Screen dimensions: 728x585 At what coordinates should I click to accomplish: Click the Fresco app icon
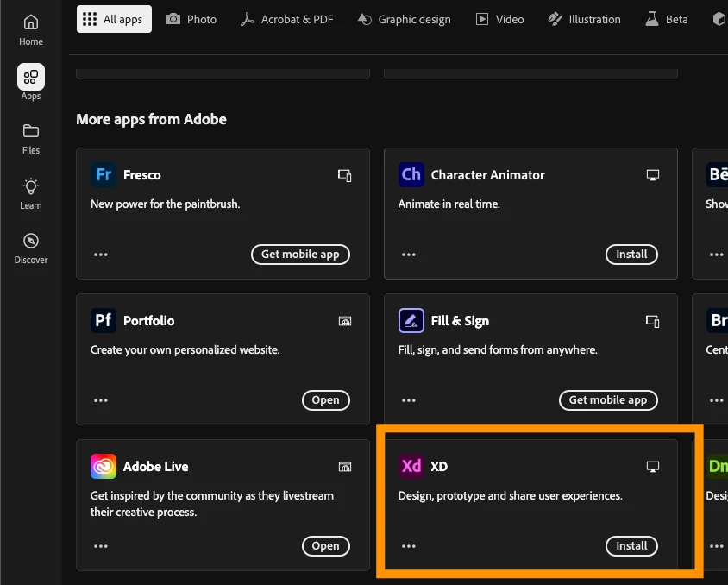pyautogui.click(x=103, y=174)
